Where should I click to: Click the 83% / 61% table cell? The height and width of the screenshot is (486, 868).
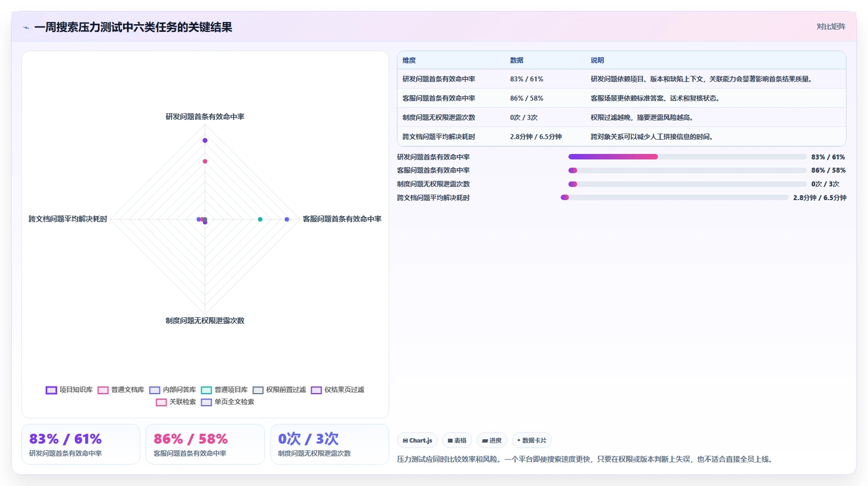[x=527, y=79]
